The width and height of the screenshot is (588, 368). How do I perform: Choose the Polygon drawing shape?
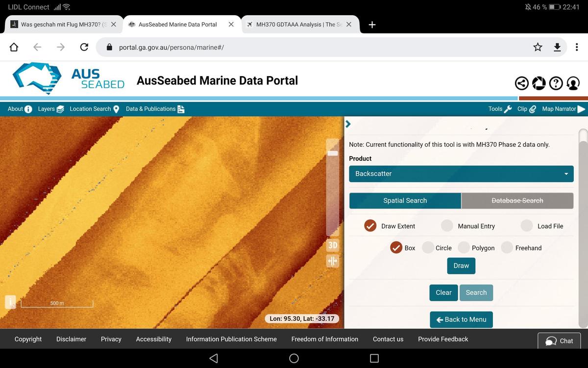(464, 248)
